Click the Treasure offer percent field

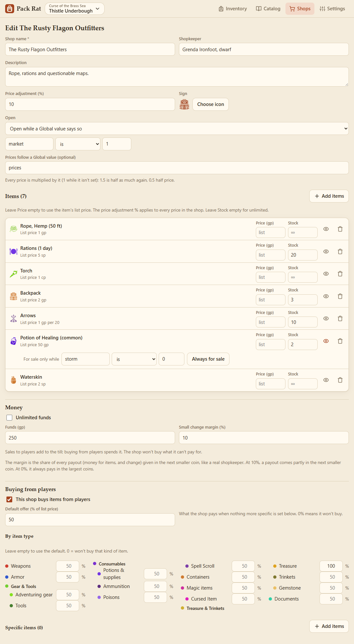pyautogui.click(x=331, y=566)
